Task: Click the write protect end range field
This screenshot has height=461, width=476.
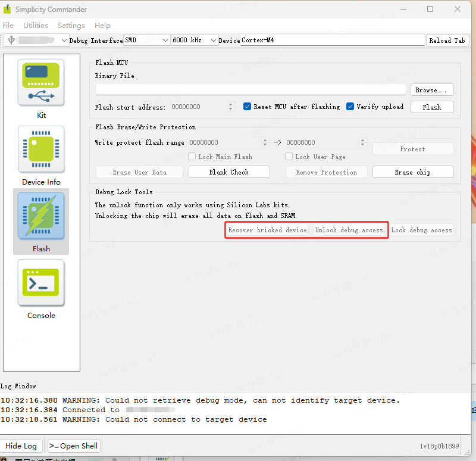Action: [322, 142]
